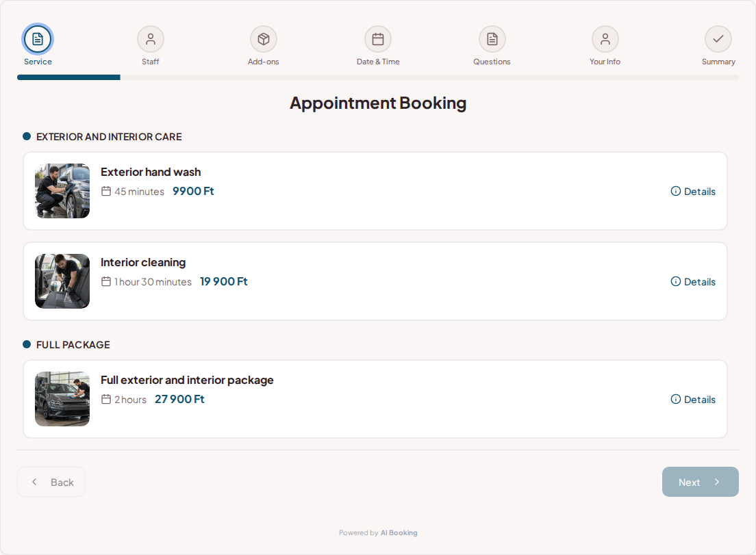The width and height of the screenshot is (756, 555).
Task: Click the Staff step label
Action: coord(151,62)
